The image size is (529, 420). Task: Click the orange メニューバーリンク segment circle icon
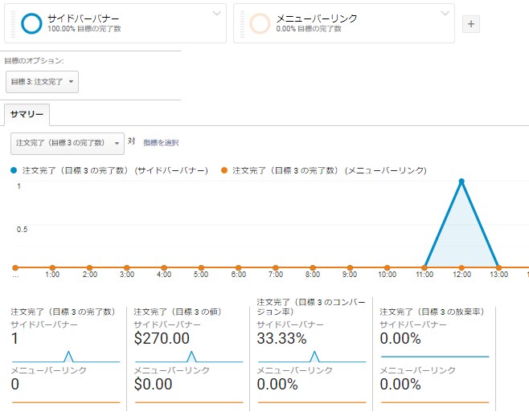pyautogui.click(x=260, y=23)
